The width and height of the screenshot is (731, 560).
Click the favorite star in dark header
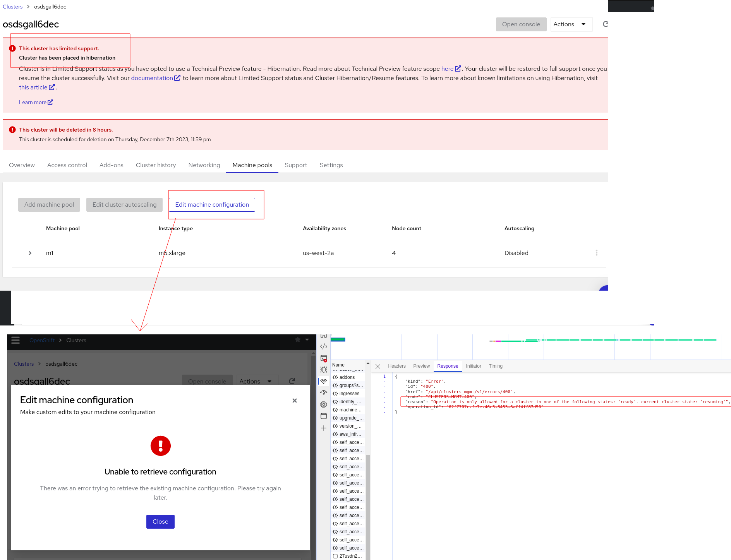coord(298,339)
